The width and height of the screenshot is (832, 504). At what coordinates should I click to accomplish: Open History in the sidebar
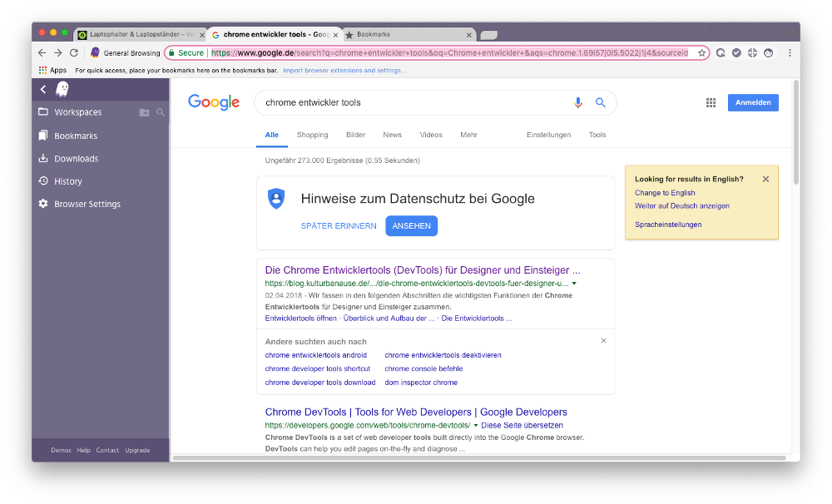tap(68, 181)
